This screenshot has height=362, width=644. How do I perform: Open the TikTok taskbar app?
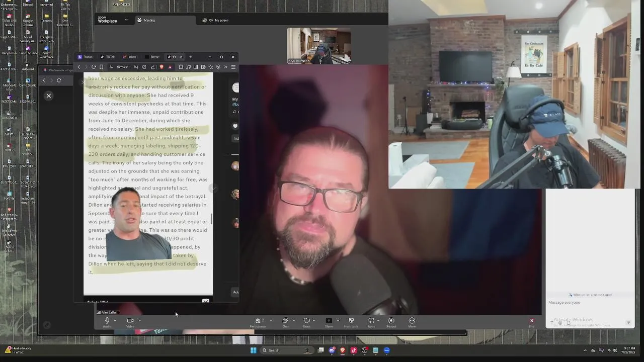pyautogui.click(x=354, y=350)
